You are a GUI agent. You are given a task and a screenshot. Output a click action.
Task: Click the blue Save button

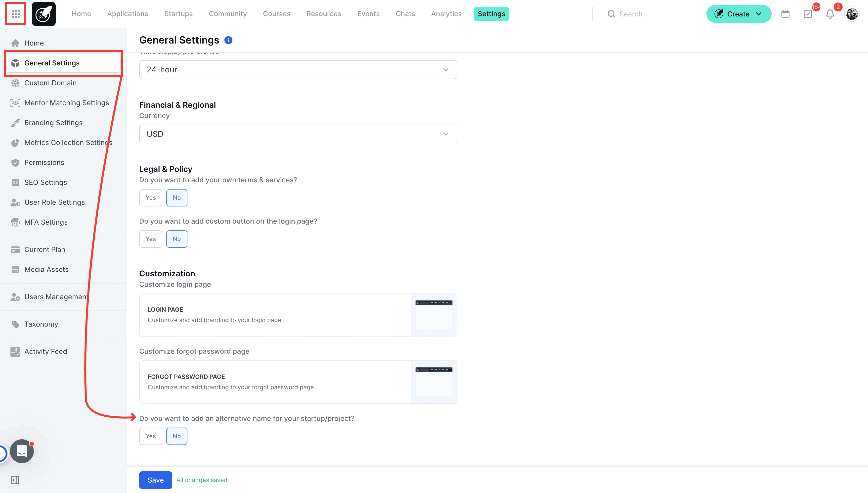pos(156,480)
